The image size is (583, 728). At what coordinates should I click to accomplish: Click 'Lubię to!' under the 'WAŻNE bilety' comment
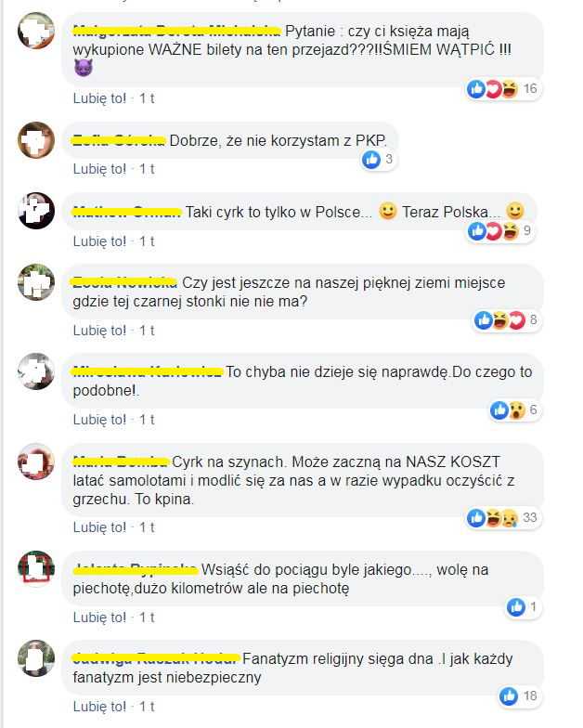pos(99,98)
